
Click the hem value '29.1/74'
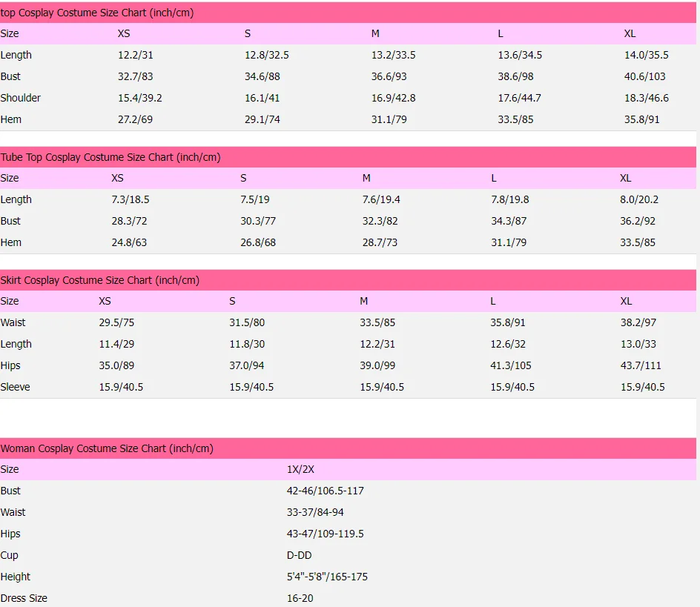point(262,119)
